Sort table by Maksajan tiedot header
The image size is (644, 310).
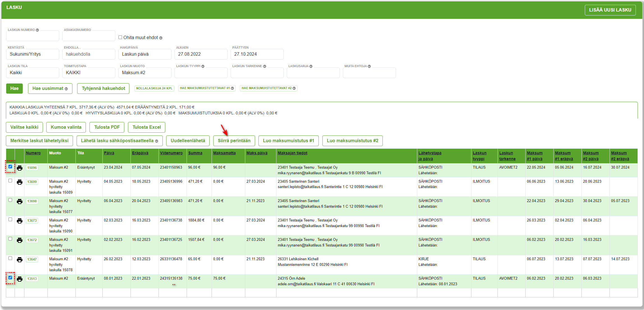pos(292,153)
